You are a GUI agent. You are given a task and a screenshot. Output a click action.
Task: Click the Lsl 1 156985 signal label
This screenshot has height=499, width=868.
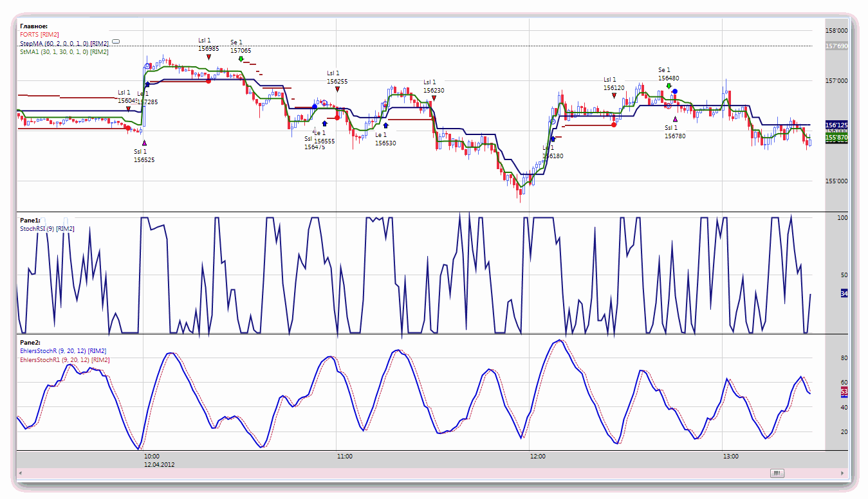pos(208,44)
